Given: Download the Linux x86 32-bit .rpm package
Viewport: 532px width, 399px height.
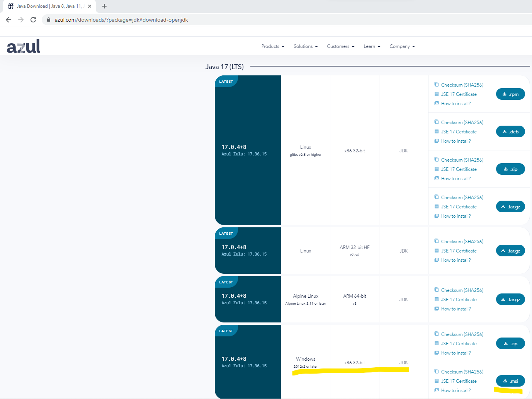Looking at the screenshot, I should pos(510,94).
